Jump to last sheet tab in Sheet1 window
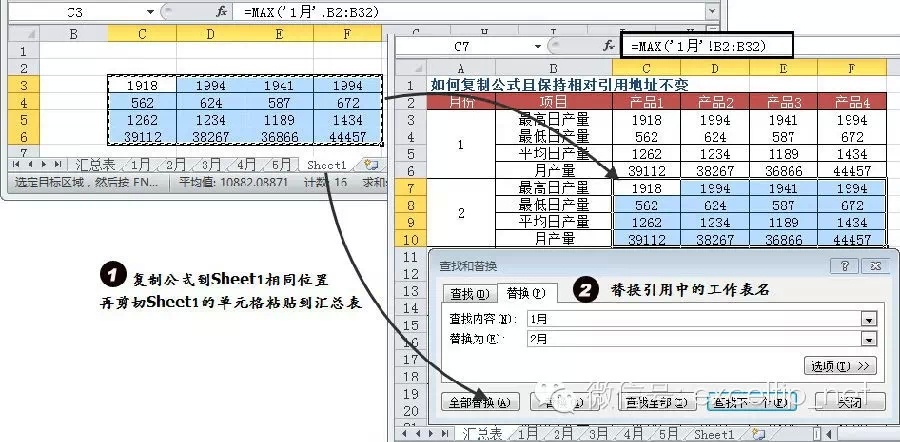The image size is (900, 442). [57, 165]
